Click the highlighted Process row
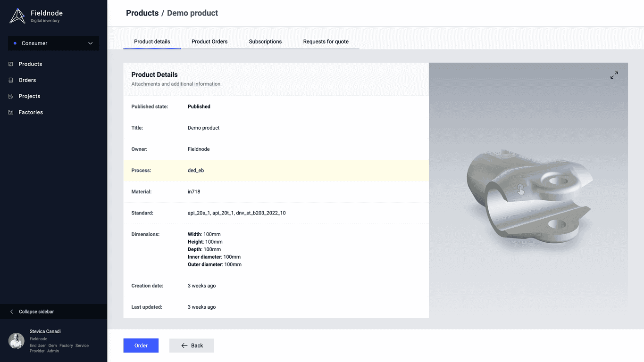644x362 pixels. (276, 171)
